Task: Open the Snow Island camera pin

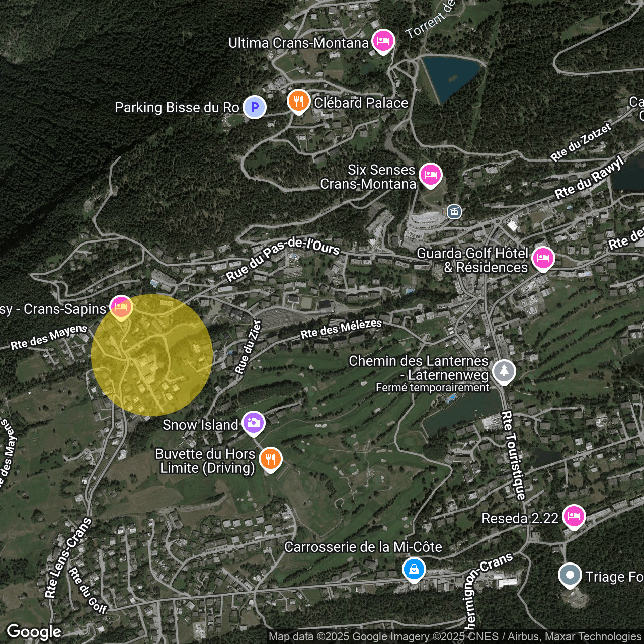Action: coord(253,423)
